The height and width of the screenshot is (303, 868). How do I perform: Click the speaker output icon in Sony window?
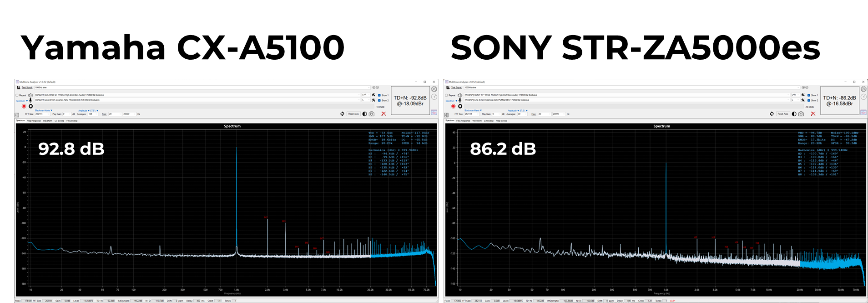[x=460, y=95]
